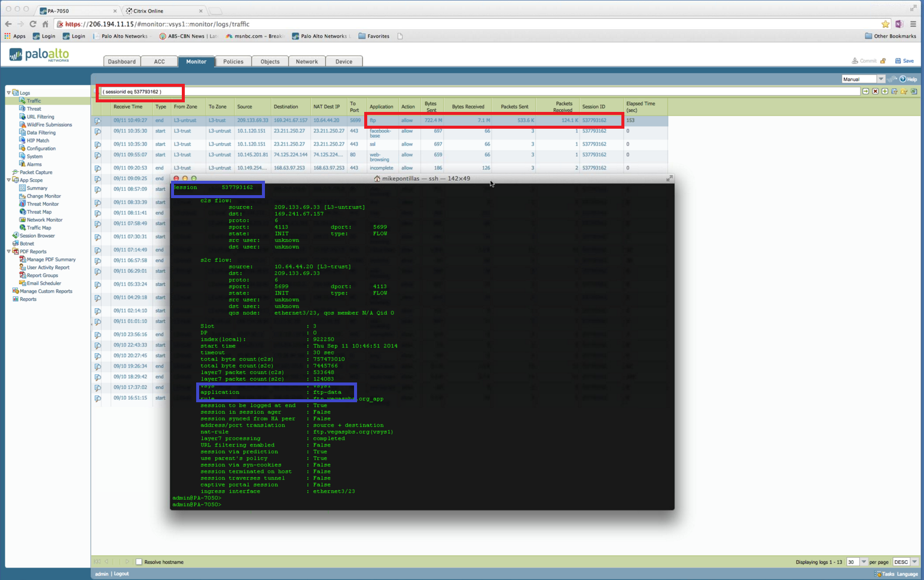Enable the Resolve hostname checkbox
Screen dimensions: 924x580
pyautogui.click(x=139, y=562)
